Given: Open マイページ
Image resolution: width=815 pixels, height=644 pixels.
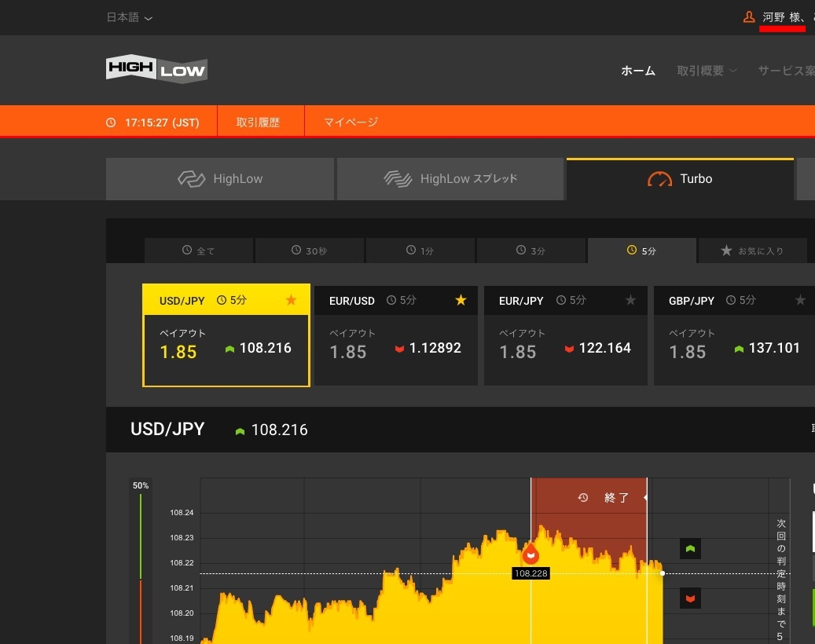Looking at the screenshot, I should pyautogui.click(x=351, y=122).
